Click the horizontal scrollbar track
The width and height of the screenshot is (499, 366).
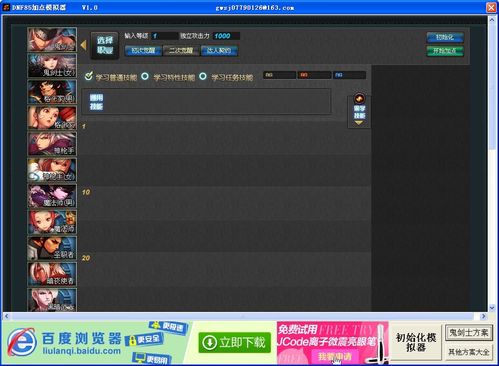[x=243, y=316]
